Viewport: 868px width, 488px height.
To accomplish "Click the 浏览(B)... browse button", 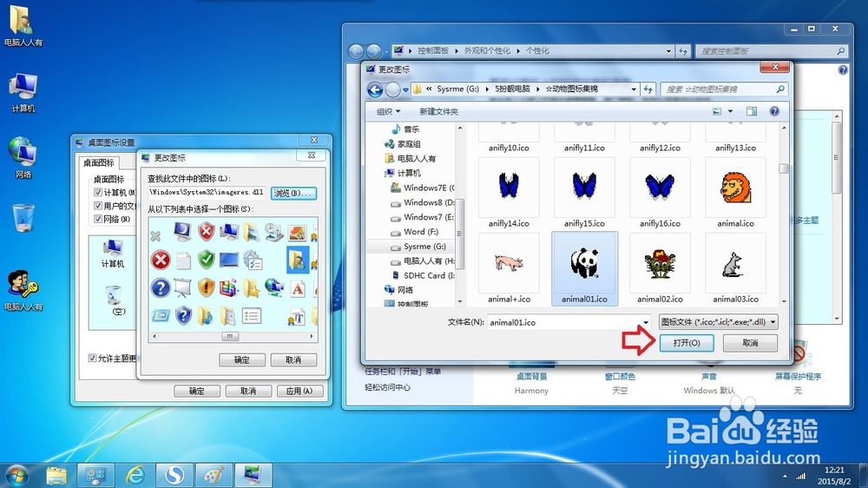I will click(294, 193).
